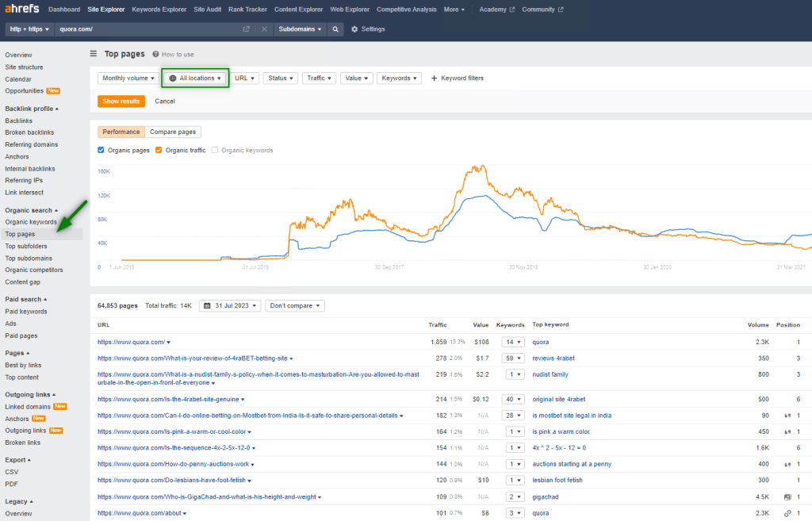Switch to the Compare pages tab

click(173, 132)
